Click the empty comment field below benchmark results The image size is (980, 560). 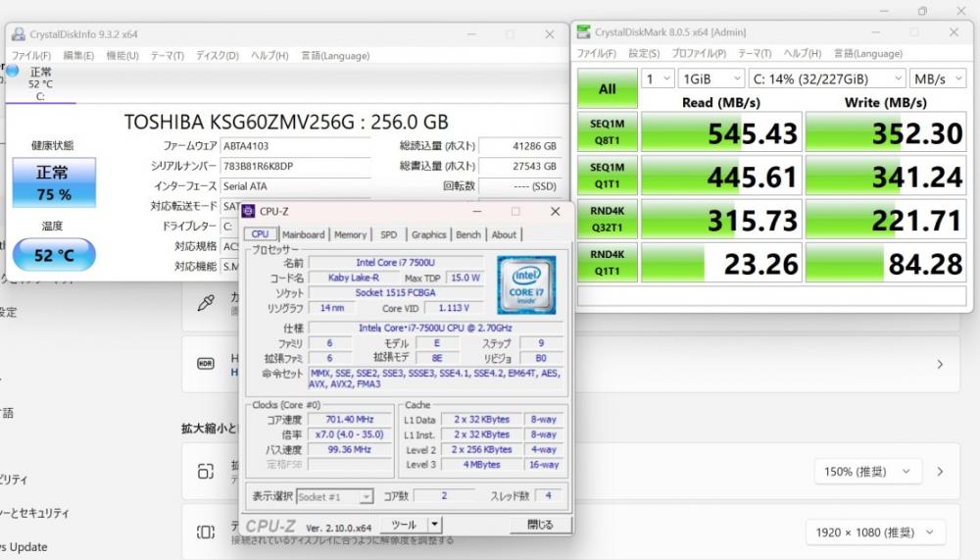click(772, 296)
